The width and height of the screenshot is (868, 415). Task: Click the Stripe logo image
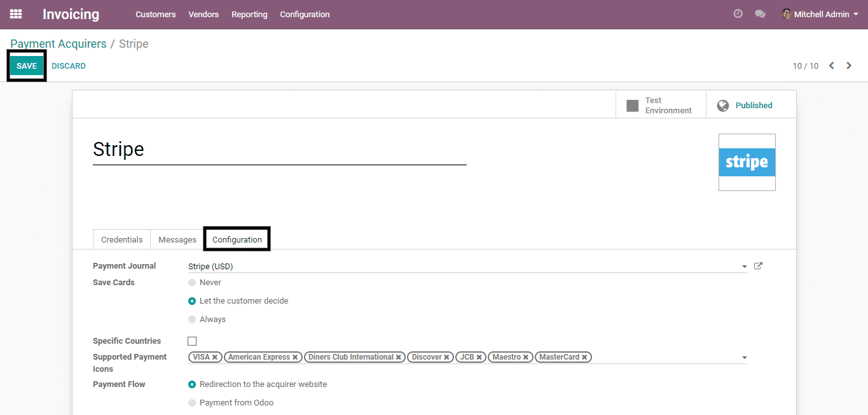(747, 162)
